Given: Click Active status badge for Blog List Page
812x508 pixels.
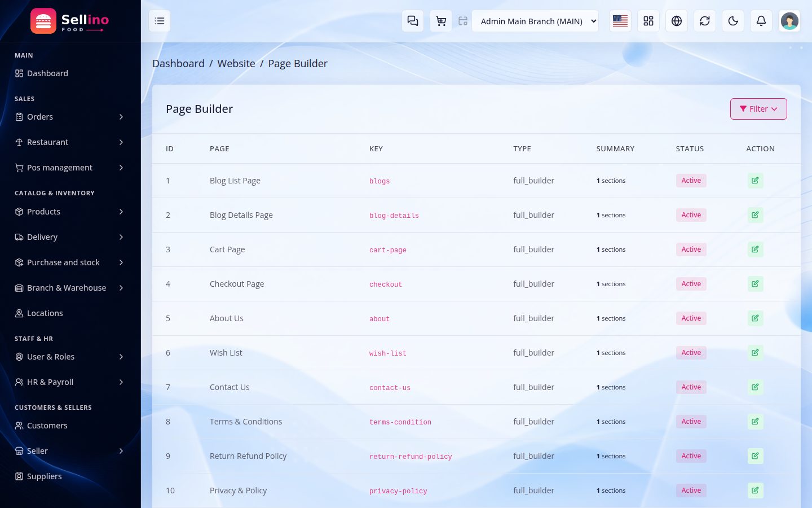Looking at the screenshot, I should 691,181.
